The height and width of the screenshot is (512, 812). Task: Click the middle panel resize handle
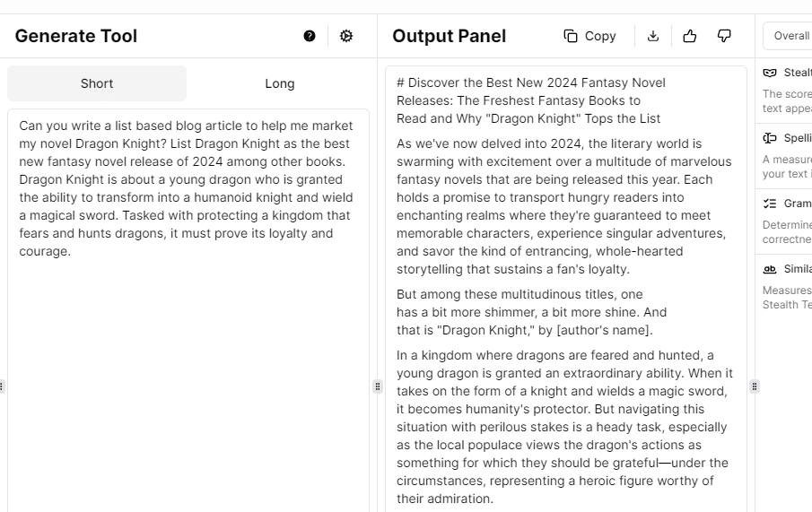tap(378, 386)
